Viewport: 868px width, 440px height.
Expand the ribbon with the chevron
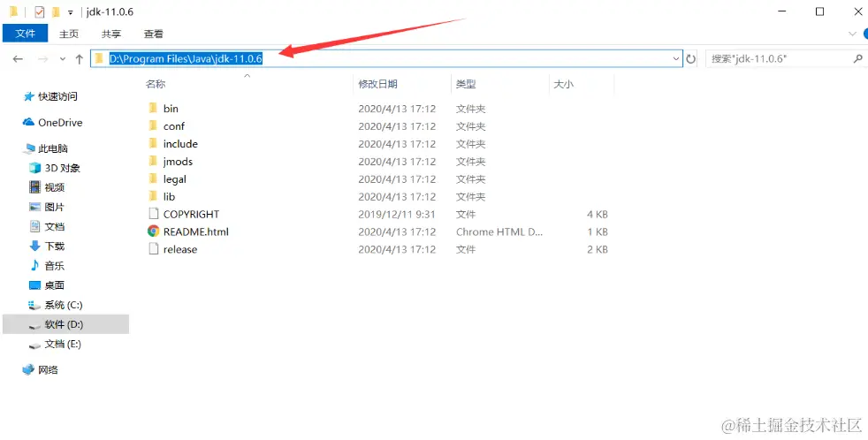[852, 34]
